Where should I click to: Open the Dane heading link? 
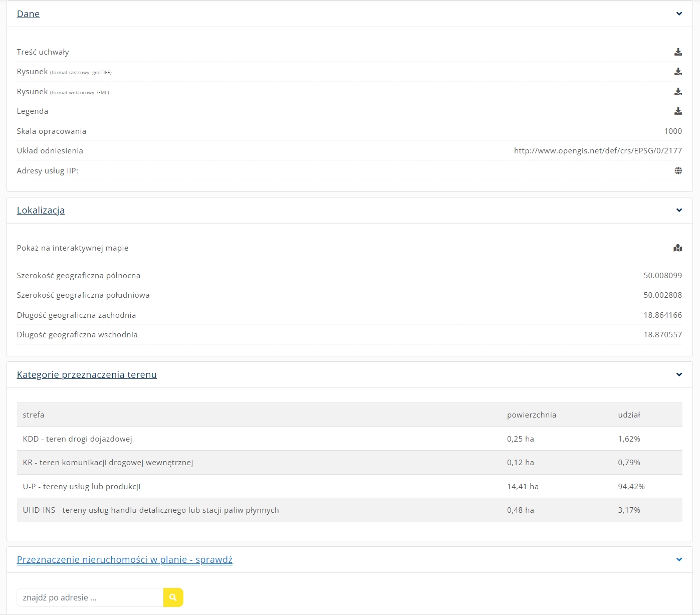pyautogui.click(x=28, y=14)
